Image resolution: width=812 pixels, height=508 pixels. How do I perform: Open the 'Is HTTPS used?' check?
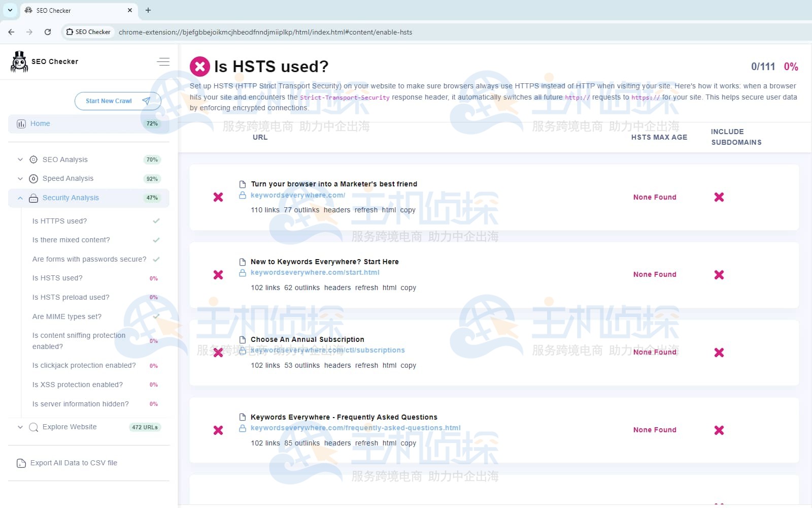[59, 221]
